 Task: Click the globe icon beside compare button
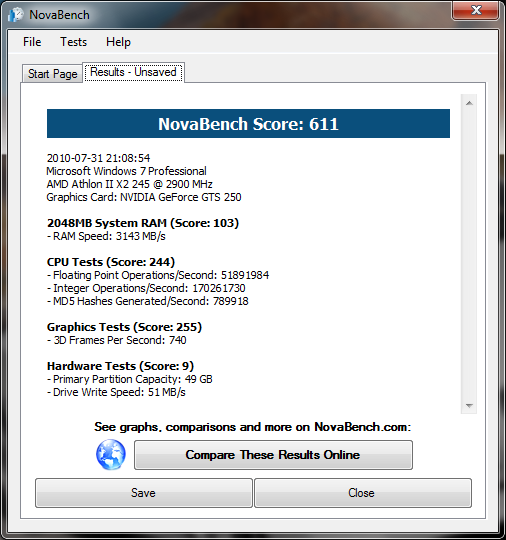tap(111, 455)
